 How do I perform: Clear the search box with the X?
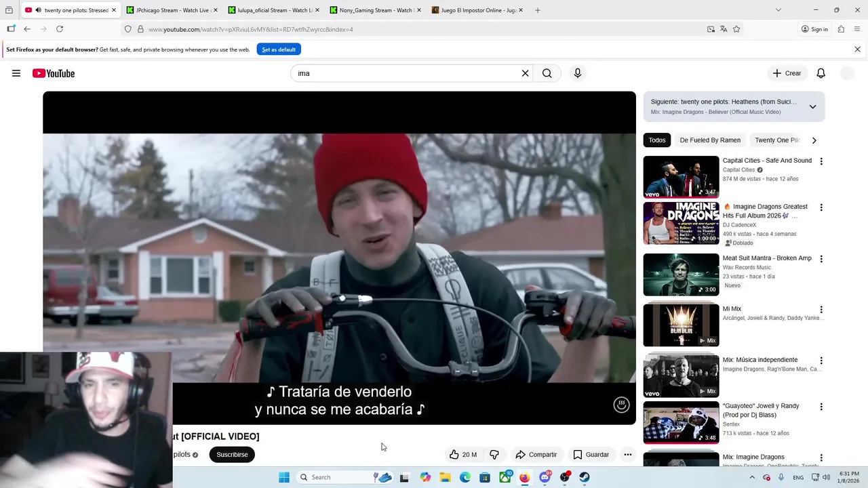[525, 73]
